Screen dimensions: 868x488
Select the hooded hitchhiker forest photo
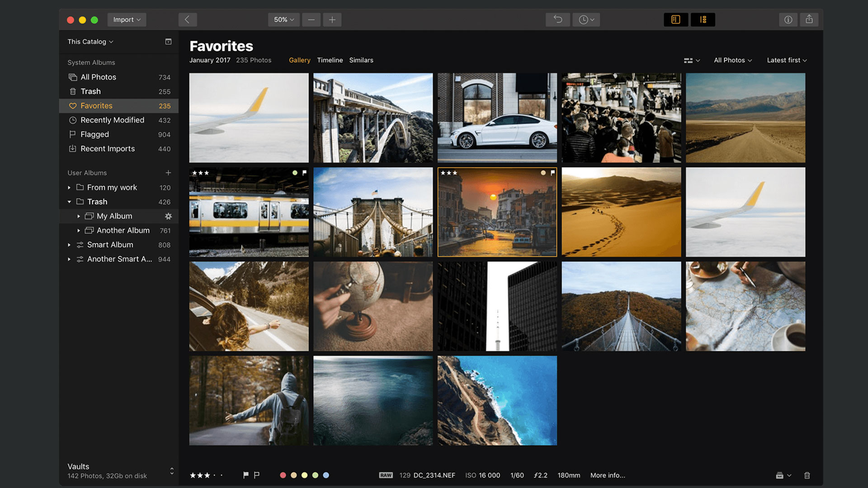(249, 400)
